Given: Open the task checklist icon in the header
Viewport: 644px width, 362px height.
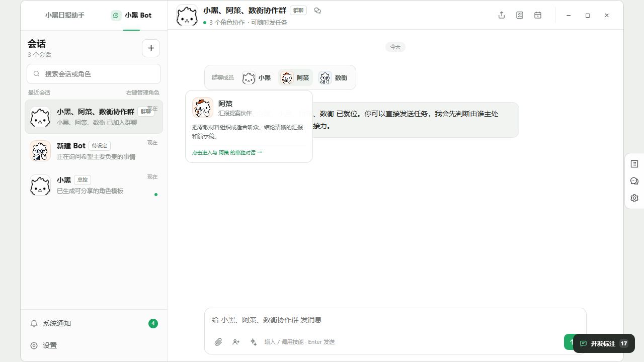Looking at the screenshot, I should (520, 16).
